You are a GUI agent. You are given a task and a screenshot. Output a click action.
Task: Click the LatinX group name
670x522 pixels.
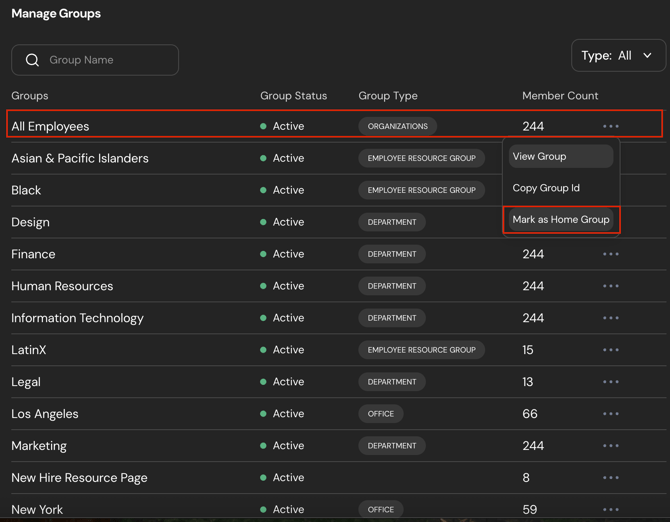29,350
